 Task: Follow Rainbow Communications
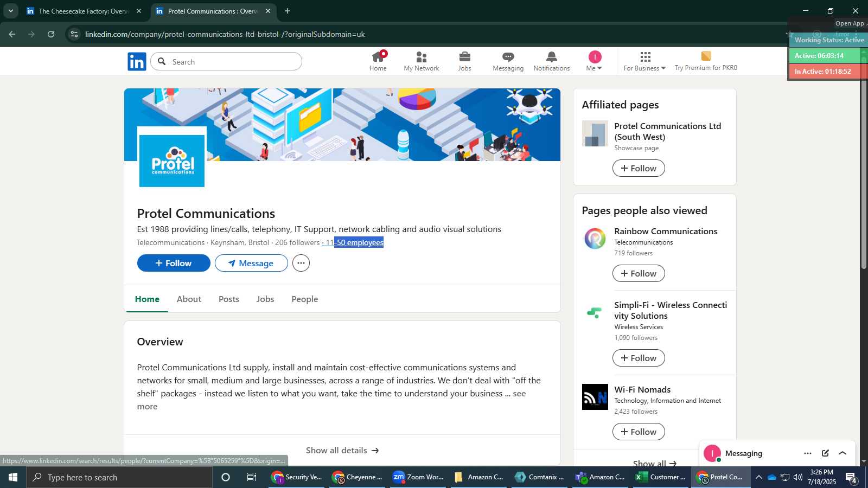(639, 273)
